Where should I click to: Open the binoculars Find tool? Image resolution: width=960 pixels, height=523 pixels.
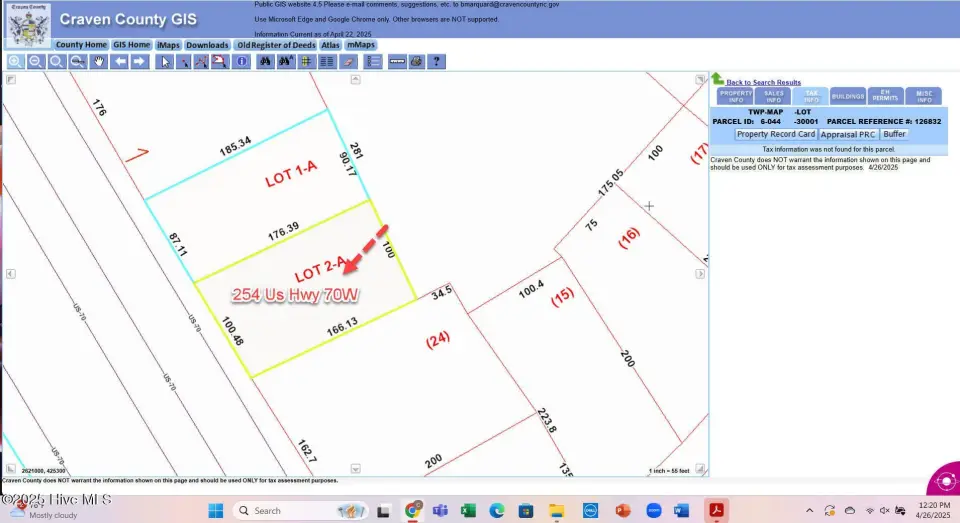(265, 62)
